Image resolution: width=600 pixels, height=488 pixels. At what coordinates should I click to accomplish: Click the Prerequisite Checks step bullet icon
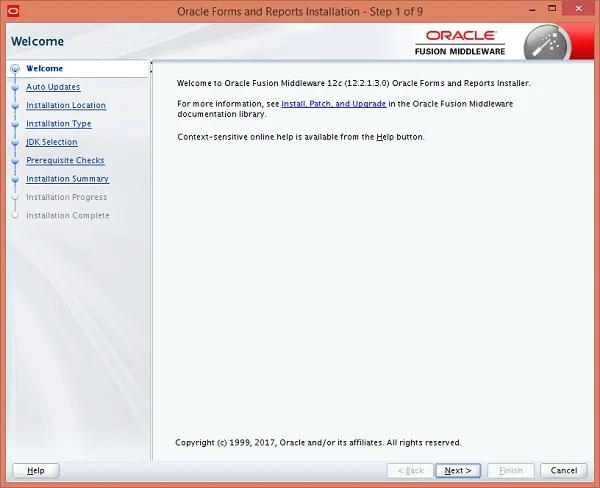click(15, 161)
